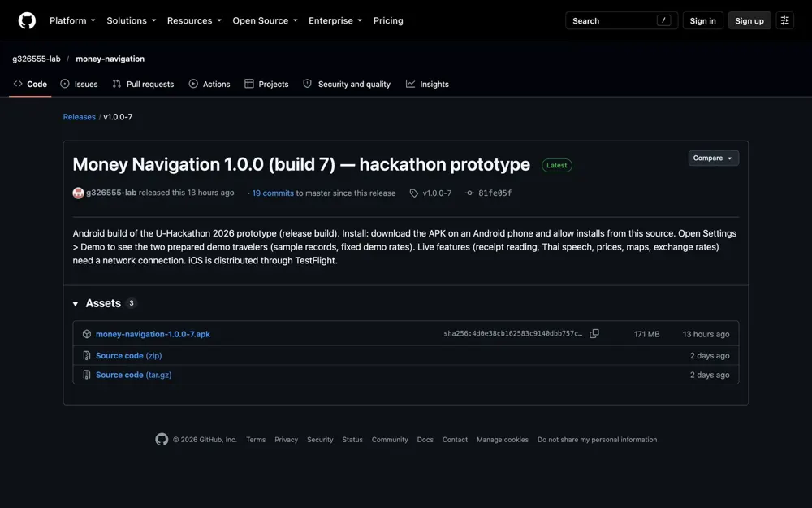
Task: Click the Latest release badge
Action: 557,165
